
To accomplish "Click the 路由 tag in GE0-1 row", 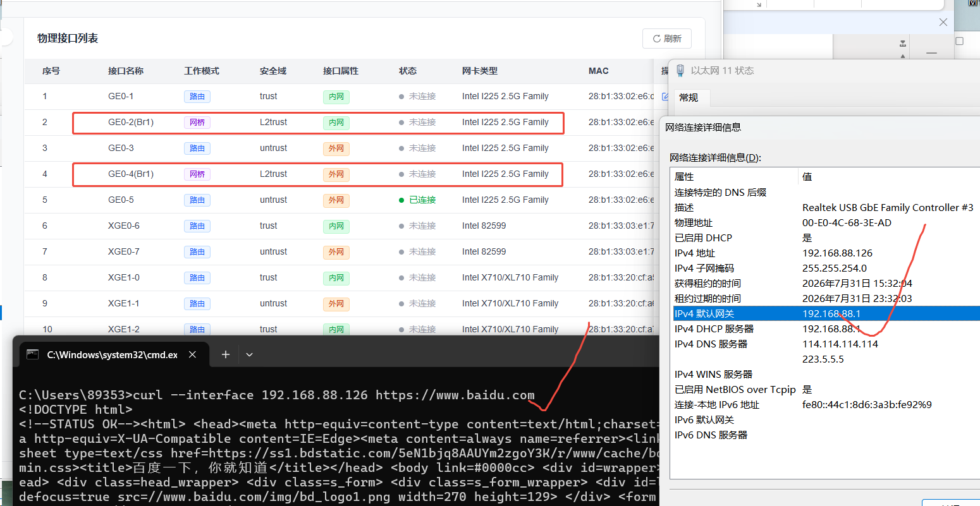I will point(197,97).
